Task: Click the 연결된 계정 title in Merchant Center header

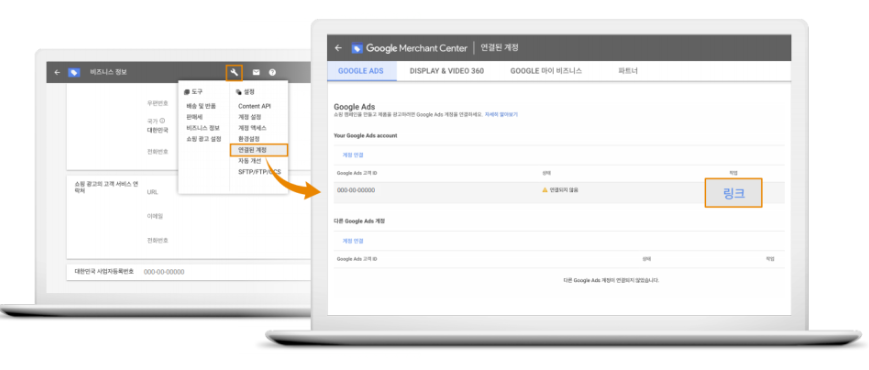Action: [x=499, y=48]
